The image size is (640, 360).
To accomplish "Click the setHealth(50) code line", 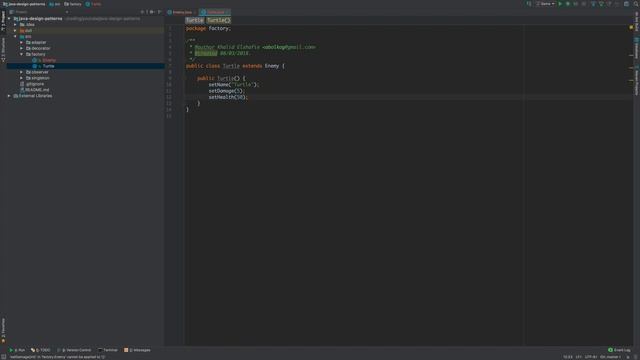I will (x=228, y=97).
